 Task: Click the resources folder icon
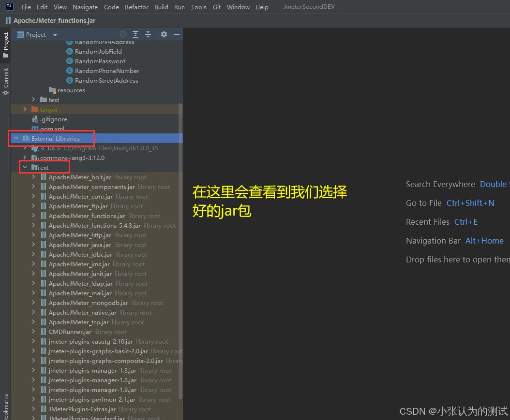[52, 90]
